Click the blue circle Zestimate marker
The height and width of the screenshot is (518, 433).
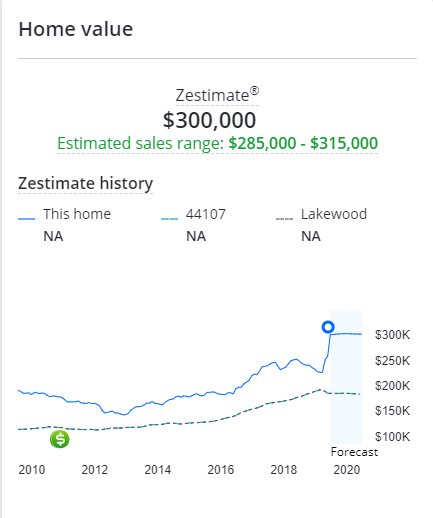(x=328, y=327)
